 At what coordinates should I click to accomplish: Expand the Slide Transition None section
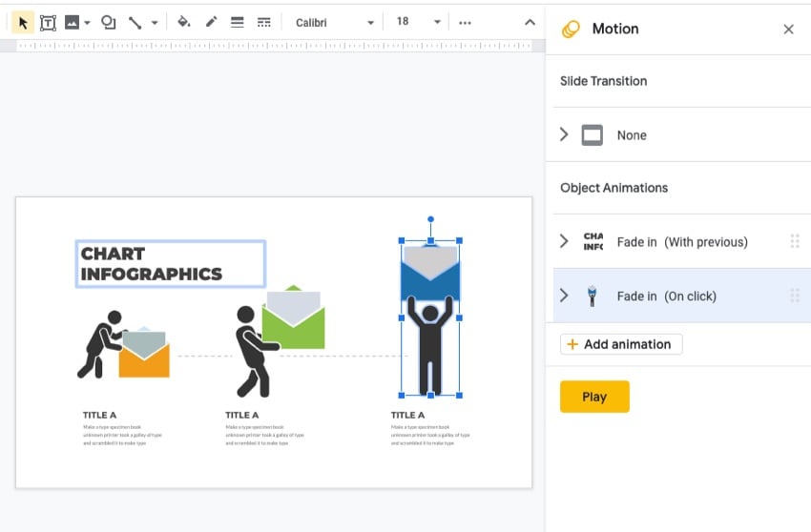(564, 135)
